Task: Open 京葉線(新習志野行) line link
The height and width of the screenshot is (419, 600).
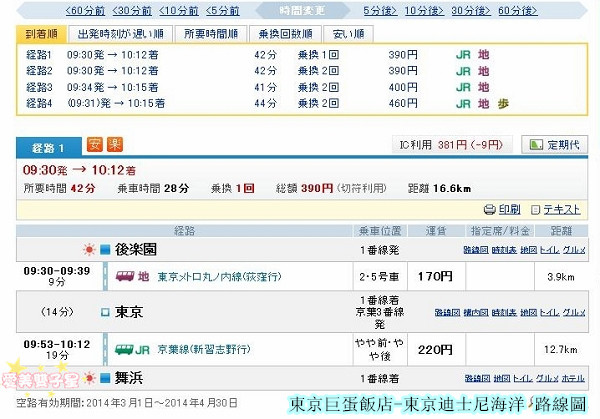Action: pyautogui.click(x=204, y=349)
